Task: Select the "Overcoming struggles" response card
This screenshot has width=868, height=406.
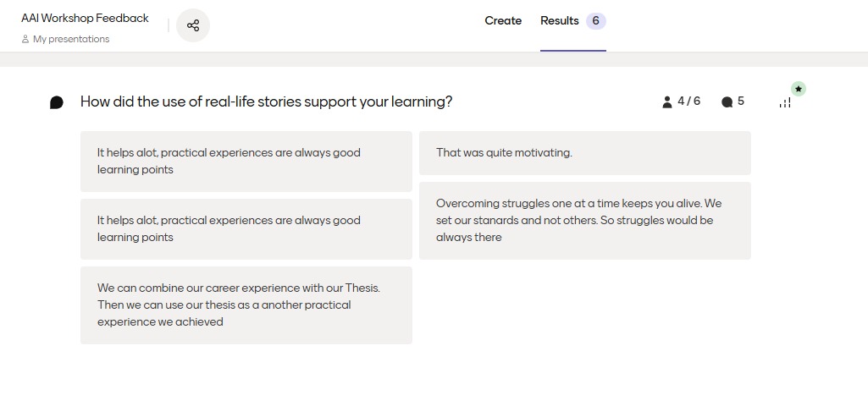Action: [584, 221]
